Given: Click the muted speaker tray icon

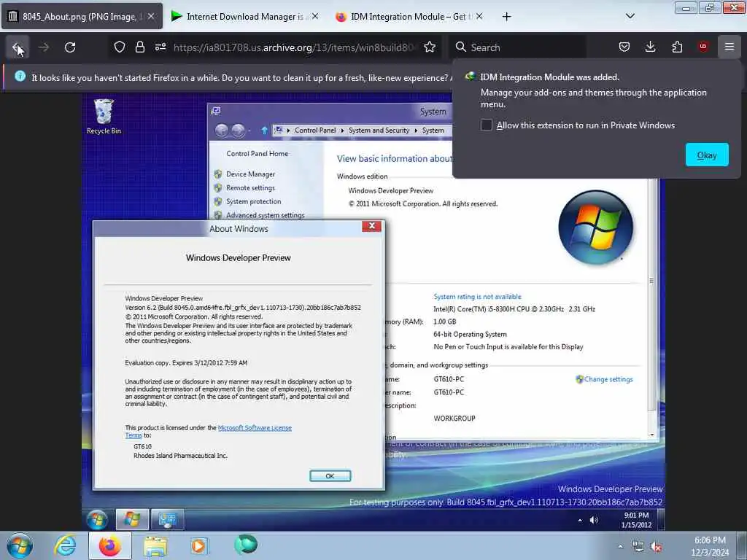Looking at the screenshot, I should (x=656, y=547).
